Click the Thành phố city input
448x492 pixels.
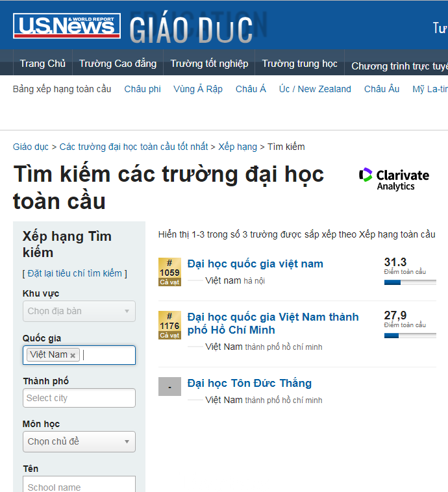point(79,398)
